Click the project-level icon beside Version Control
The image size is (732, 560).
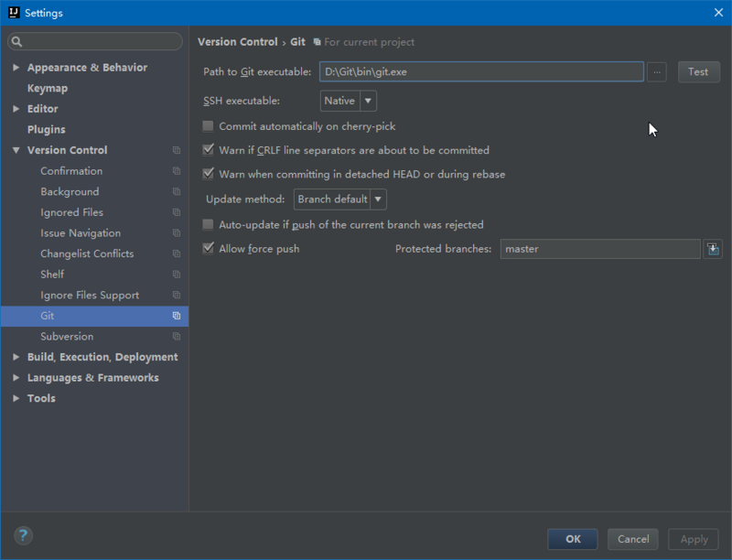pyautogui.click(x=177, y=150)
